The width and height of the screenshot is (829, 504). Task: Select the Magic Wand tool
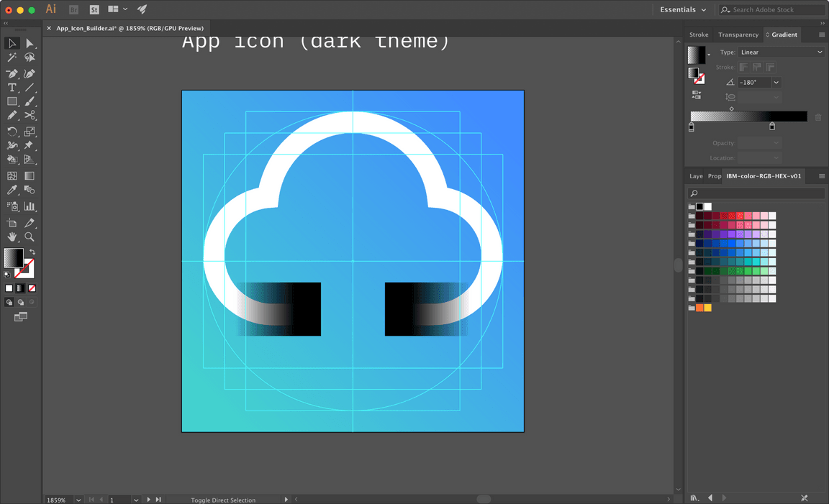pyautogui.click(x=12, y=56)
